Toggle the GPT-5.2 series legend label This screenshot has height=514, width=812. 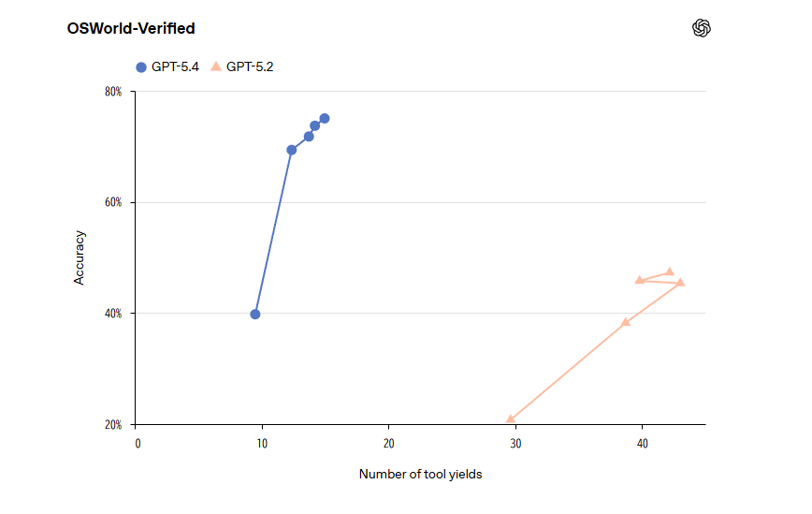pos(250,66)
